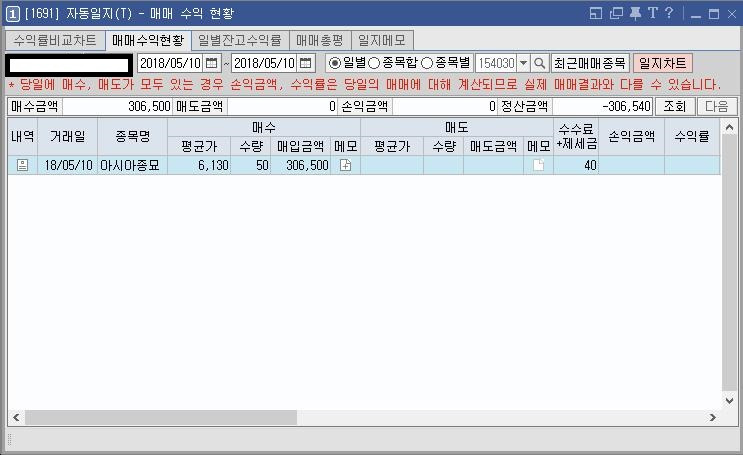This screenshot has width=743, height=455.
Task: Select the 아시아종묘 stock name cell
Action: pyautogui.click(x=133, y=165)
